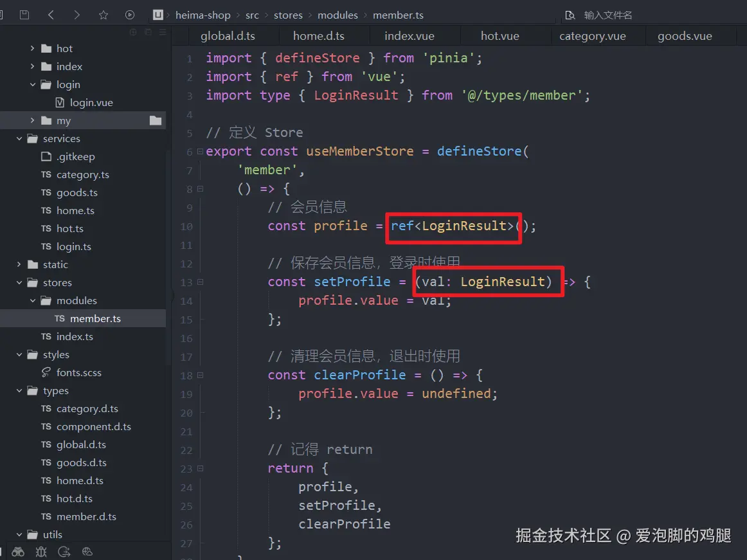Click the three-line menu icon above tree
The width and height of the screenshot is (747, 560).
[x=163, y=32]
